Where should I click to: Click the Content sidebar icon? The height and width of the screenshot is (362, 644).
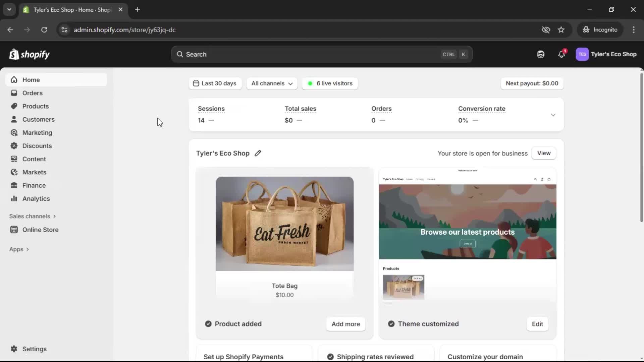coord(14,159)
